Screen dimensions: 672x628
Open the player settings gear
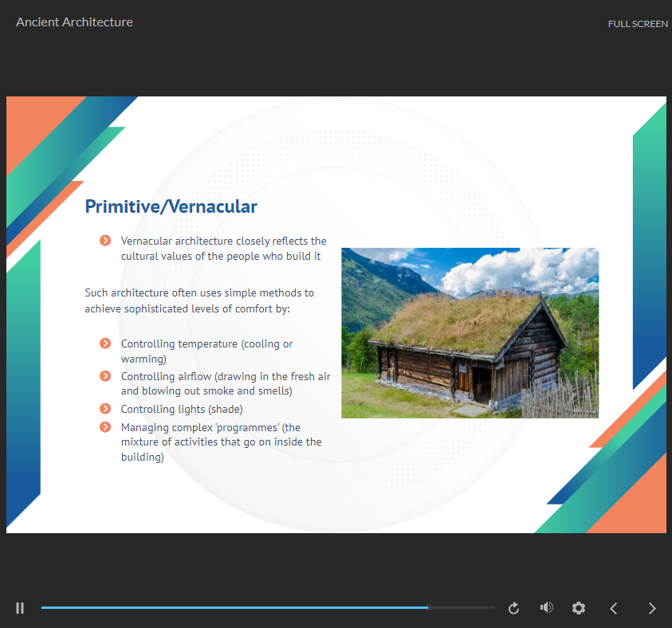click(579, 608)
